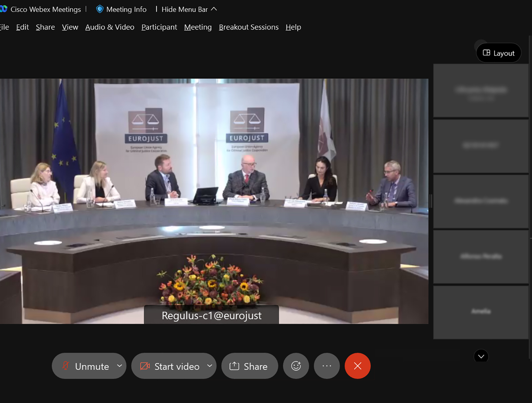Open the Edit menu
Viewport: 532px width, 403px height.
point(22,27)
